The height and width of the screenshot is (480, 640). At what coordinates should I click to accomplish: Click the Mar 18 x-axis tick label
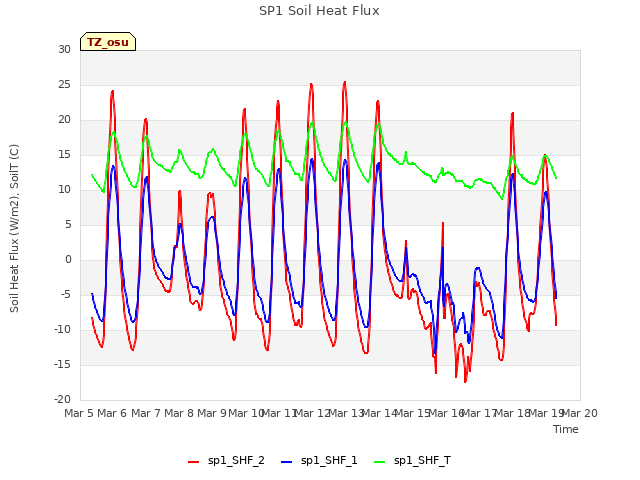tap(513, 413)
